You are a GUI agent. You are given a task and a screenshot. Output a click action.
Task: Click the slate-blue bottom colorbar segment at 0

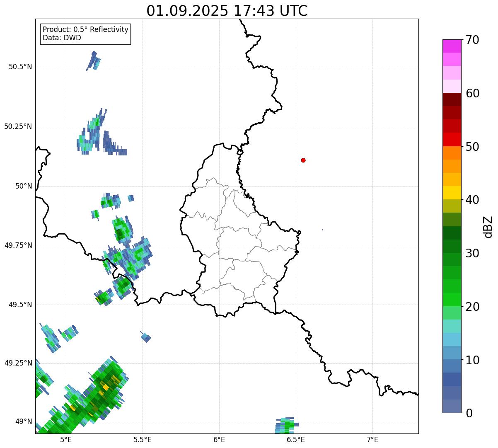coord(452,406)
